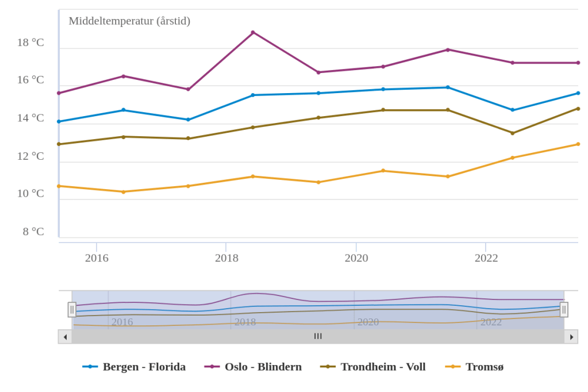Click Tromsø's final data point in 2023
588x392 pixels.
[578, 144]
